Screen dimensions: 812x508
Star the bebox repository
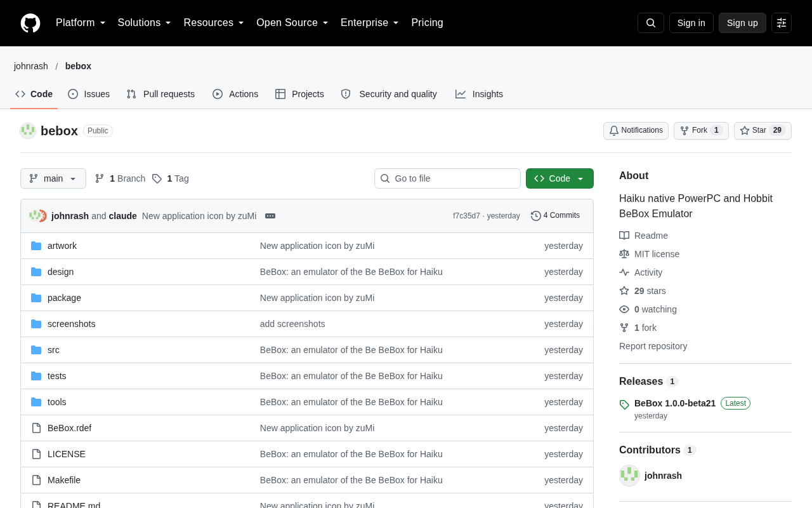(763, 131)
